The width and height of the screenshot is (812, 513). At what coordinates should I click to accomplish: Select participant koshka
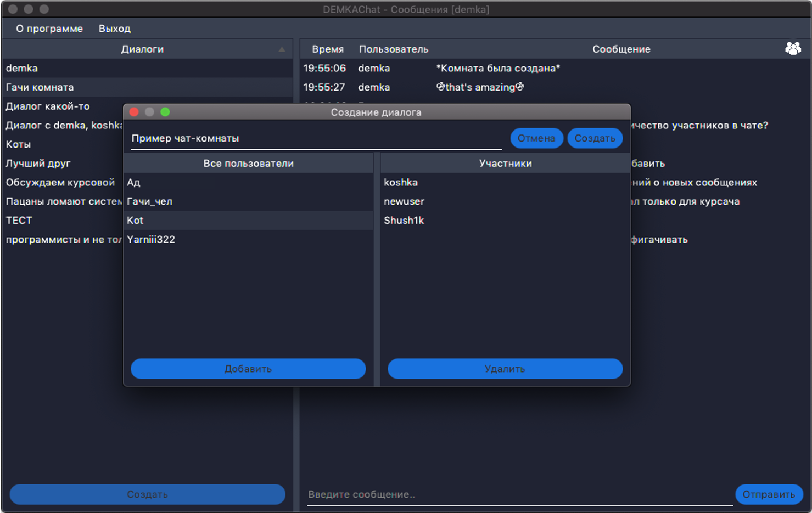[401, 182]
